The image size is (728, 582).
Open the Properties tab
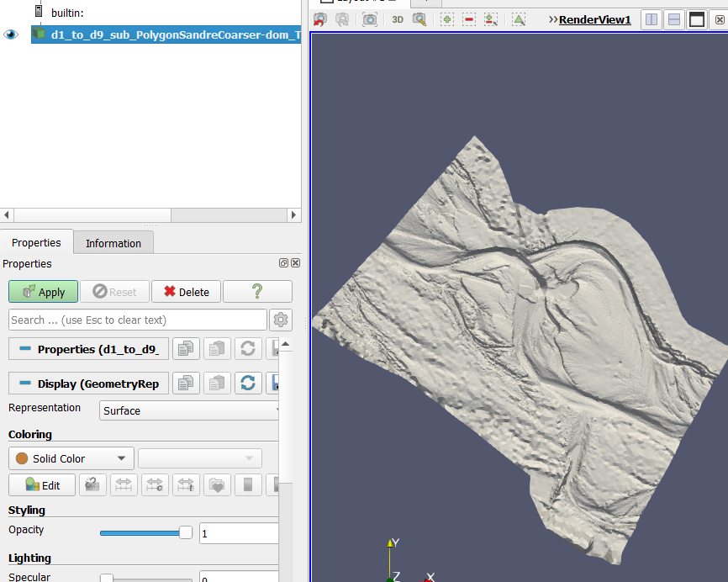36,242
